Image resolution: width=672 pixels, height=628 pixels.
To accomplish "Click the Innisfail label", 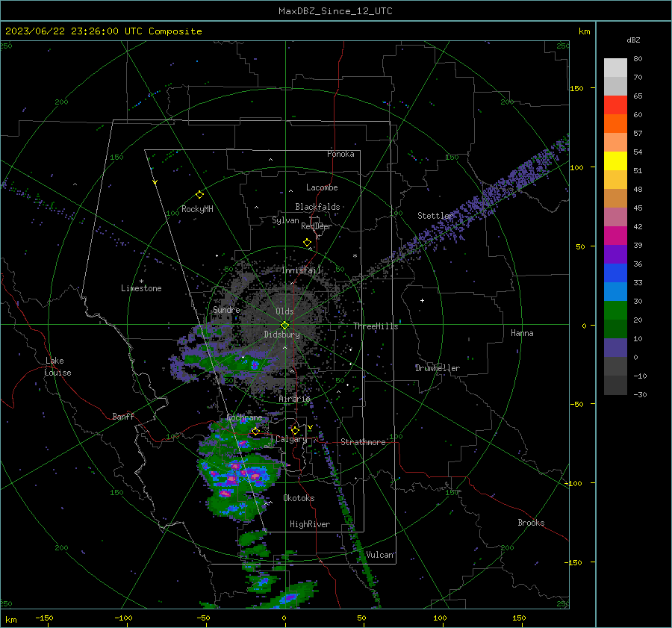I will (302, 270).
